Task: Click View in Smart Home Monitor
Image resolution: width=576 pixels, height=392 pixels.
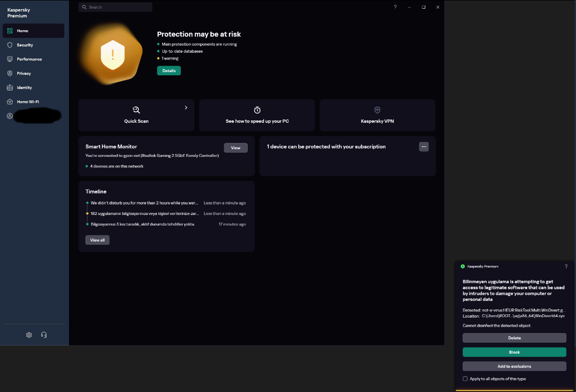Action: point(236,148)
